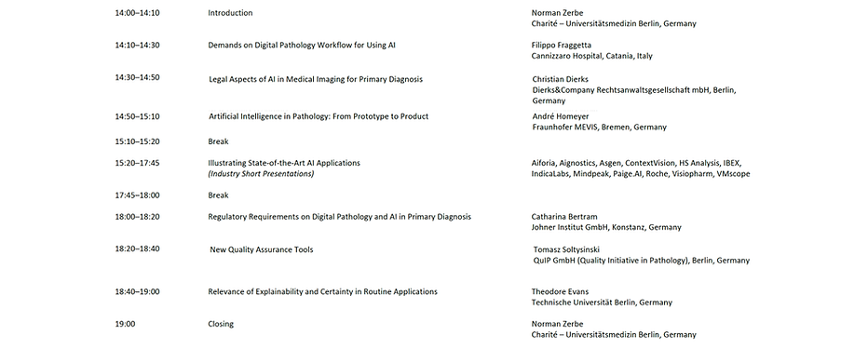This screenshot has height=349, width=868.
Task: Click 'Johner Institut GmbH, Konstanz, Germany' affiliation
Action: click(606, 227)
